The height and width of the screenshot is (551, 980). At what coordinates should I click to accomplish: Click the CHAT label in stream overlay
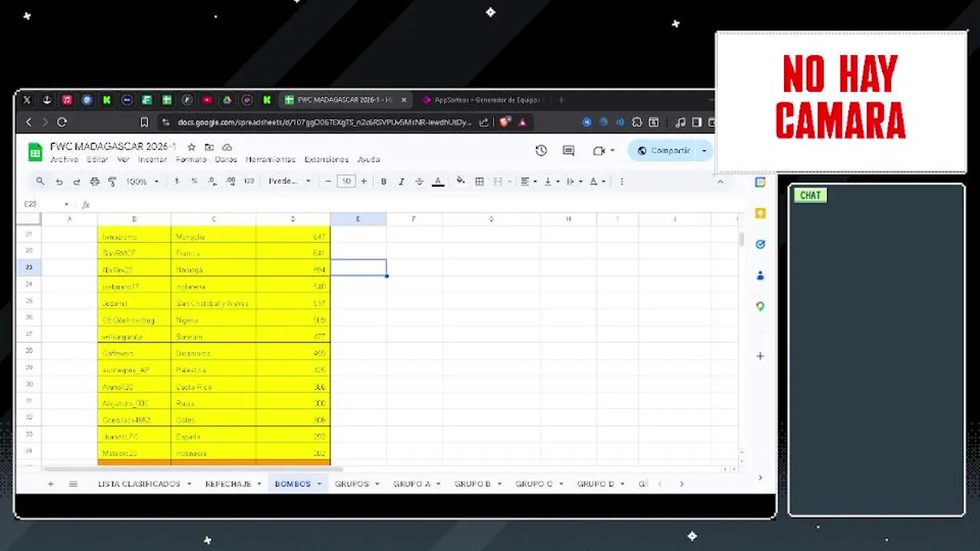pos(810,195)
